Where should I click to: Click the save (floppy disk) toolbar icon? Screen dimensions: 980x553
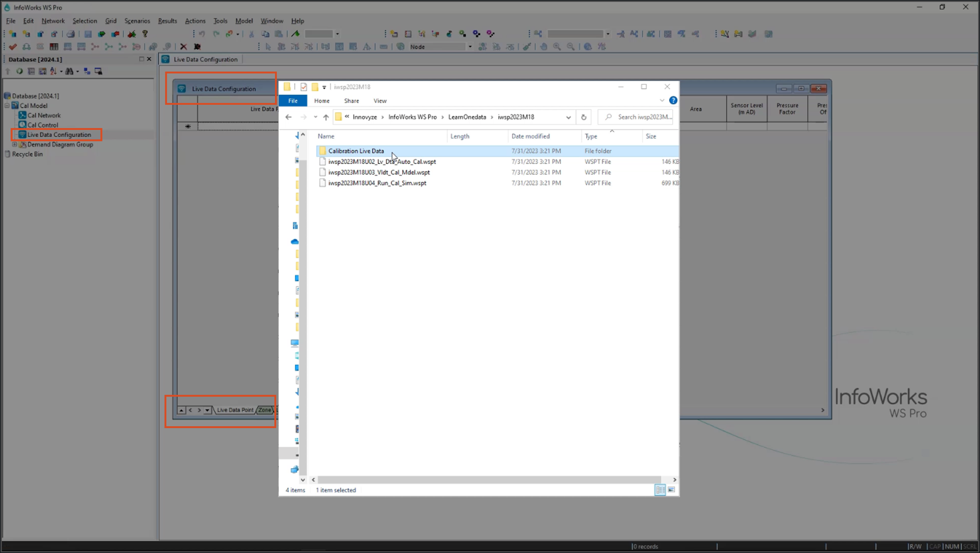[x=88, y=34]
